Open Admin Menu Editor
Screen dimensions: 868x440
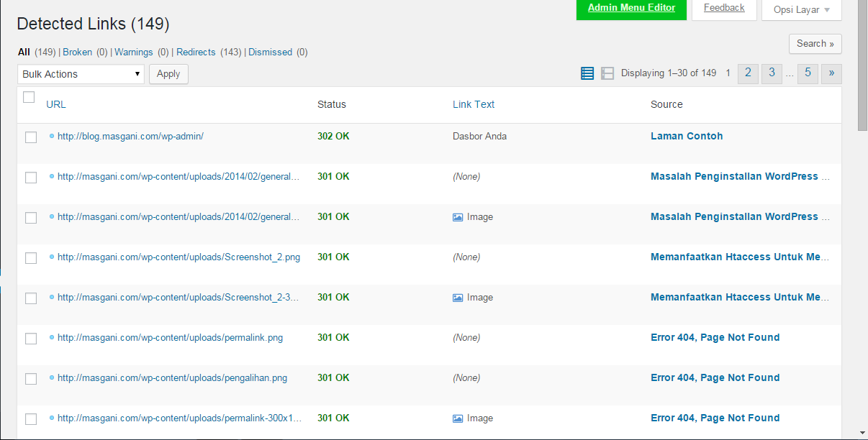[631, 8]
